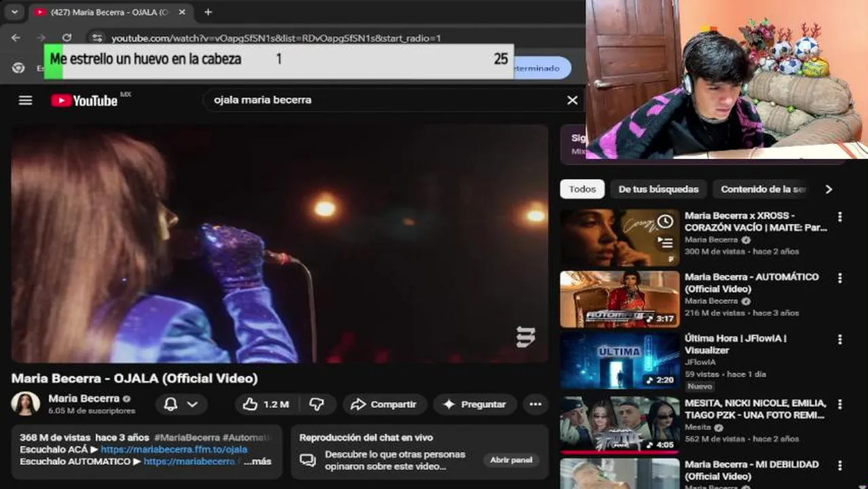Image resolution: width=868 pixels, height=489 pixels.
Task: Open options menu for Última Hora video
Action: point(840,339)
